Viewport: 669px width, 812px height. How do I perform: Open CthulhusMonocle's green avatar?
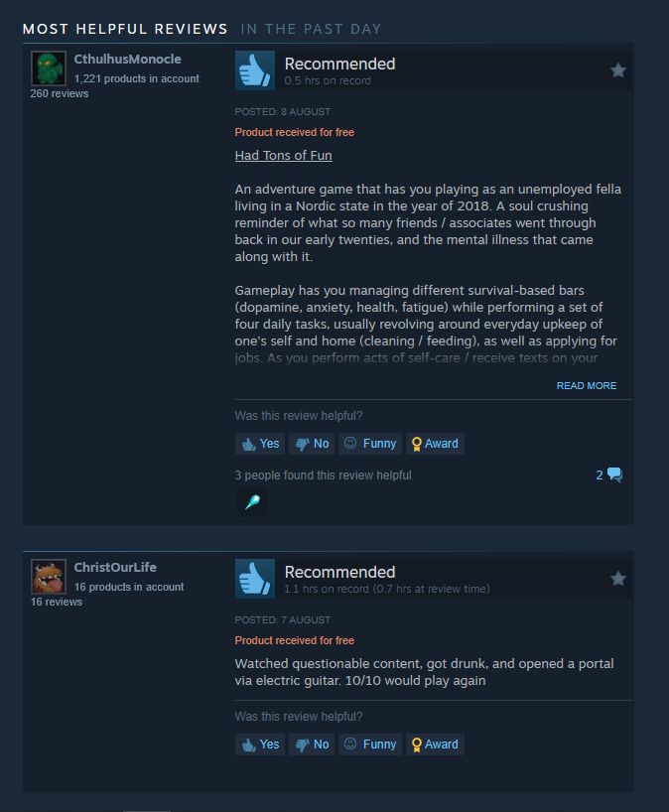coord(49,68)
